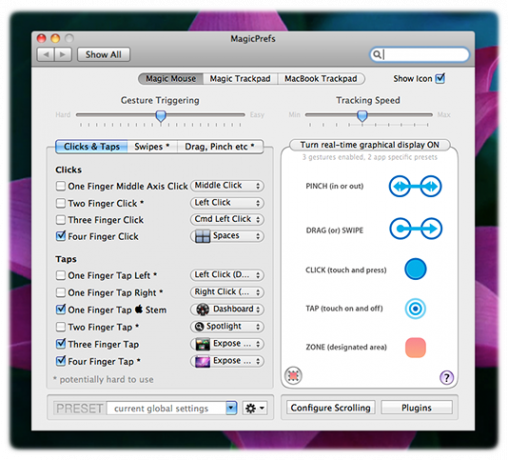508x460 pixels.
Task: Click the blue CLICK circle icon
Action: tap(415, 269)
